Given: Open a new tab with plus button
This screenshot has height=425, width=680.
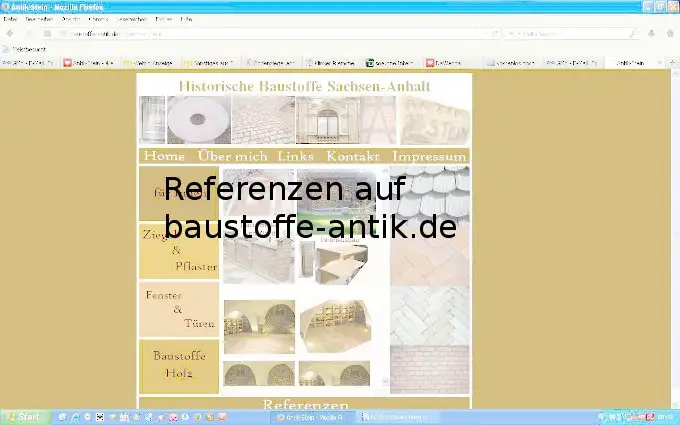Looking at the screenshot, I should click(673, 63).
